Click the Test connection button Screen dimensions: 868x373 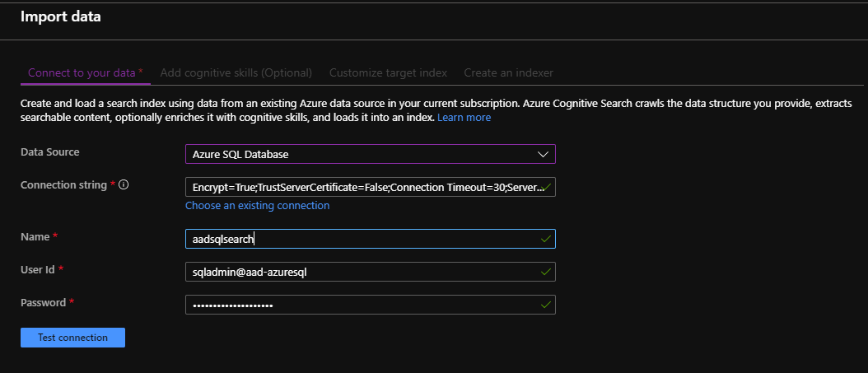coord(72,338)
